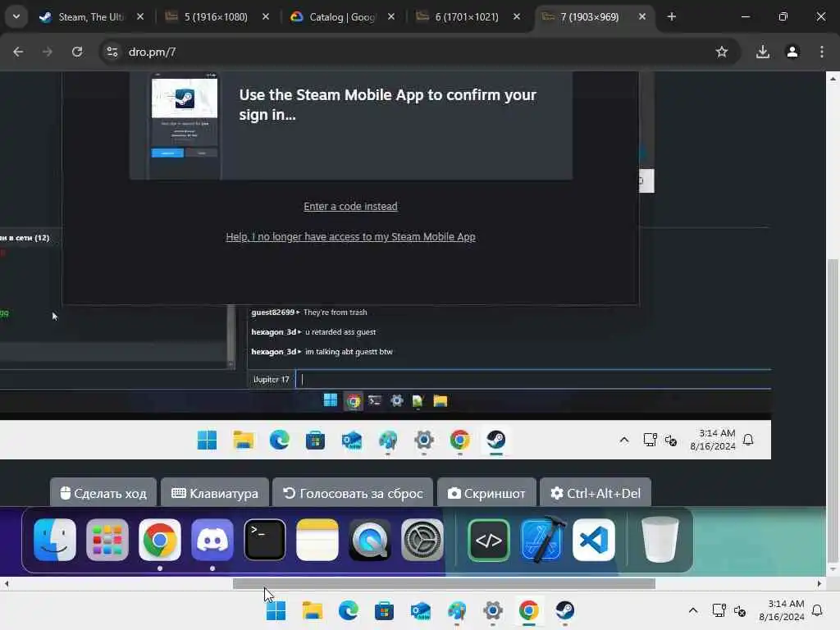Image resolution: width=840 pixels, height=630 pixels.
Task: Click the Клавиатура button
Action: (215, 493)
